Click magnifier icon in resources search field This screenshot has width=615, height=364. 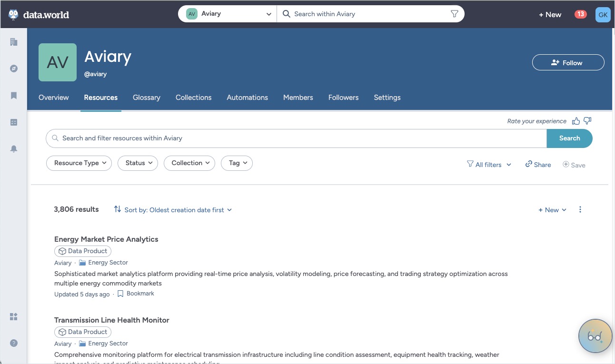[56, 138]
